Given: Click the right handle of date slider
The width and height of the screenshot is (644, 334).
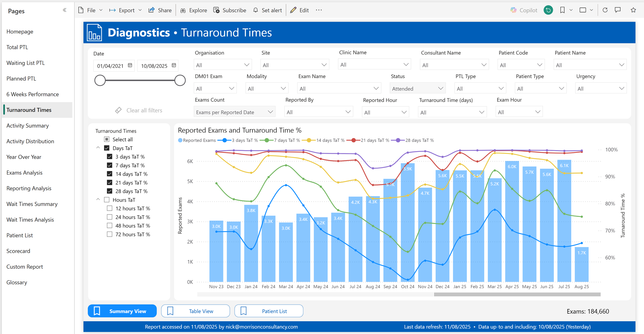Looking at the screenshot, I should [x=180, y=80].
